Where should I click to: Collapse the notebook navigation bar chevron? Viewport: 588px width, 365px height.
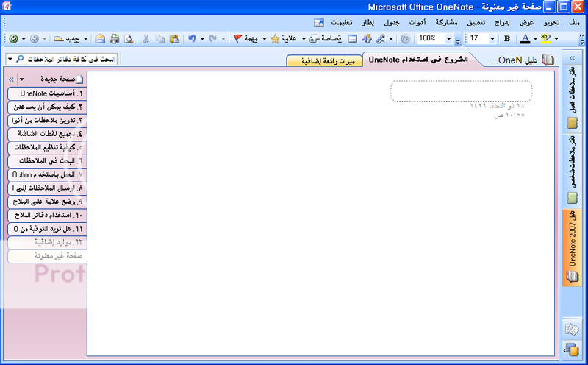[x=572, y=58]
